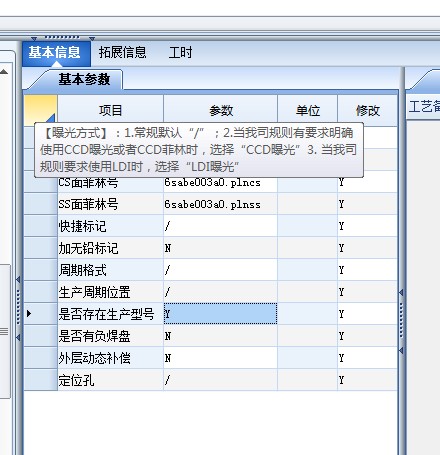440x455 pixels.
Task: Click the select-all corner cell of the grid
Action: coord(40,109)
